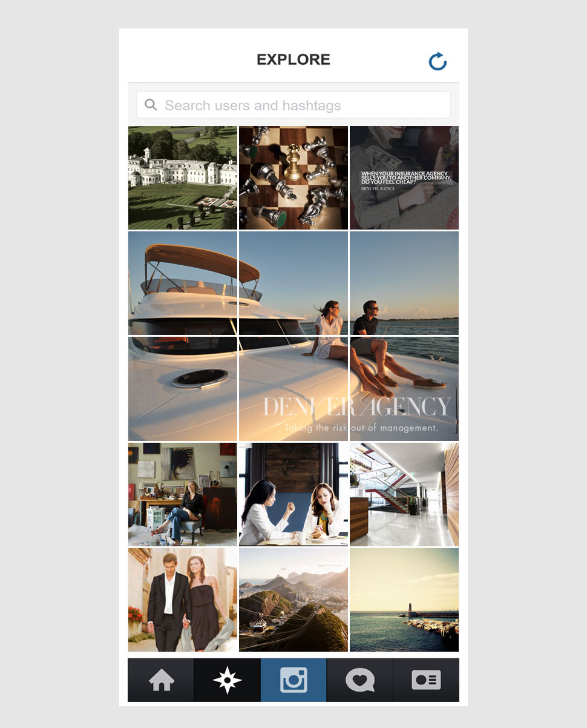Viewport: 587px width, 728px height.
Task: Open the couple in formal wear photo
Action: click(183, 600)
